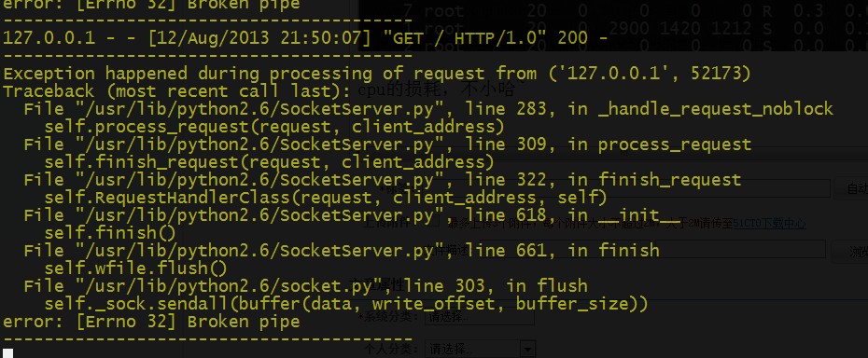The height and width of the screenshot is (358, 868).
Task: Click the line 283 _handle_request_noblock entry
Action: pos(428,109)
